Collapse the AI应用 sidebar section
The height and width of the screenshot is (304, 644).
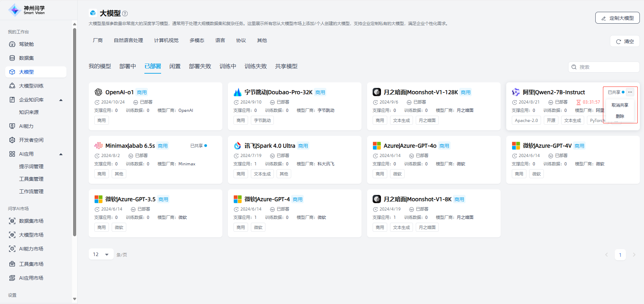61,154
